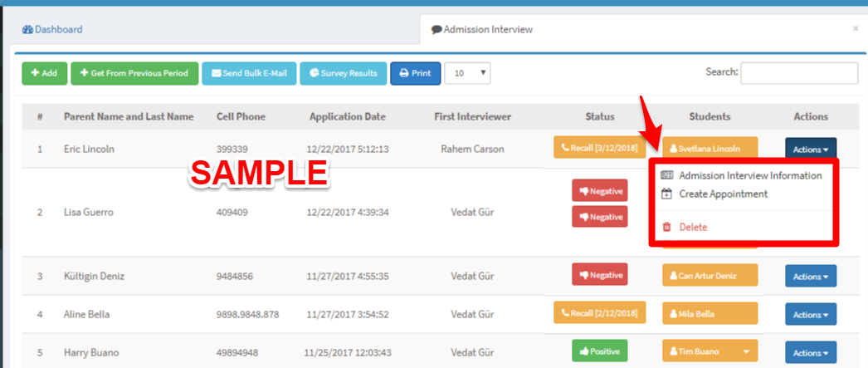This screenshot has width=868, height=368.
Task: Click the Send Bulk E-Mail button
Action: click(x=248, y=73)
